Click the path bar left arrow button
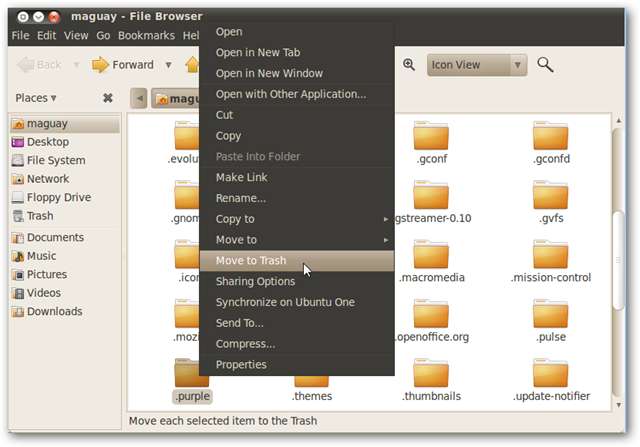 (139, 98)
